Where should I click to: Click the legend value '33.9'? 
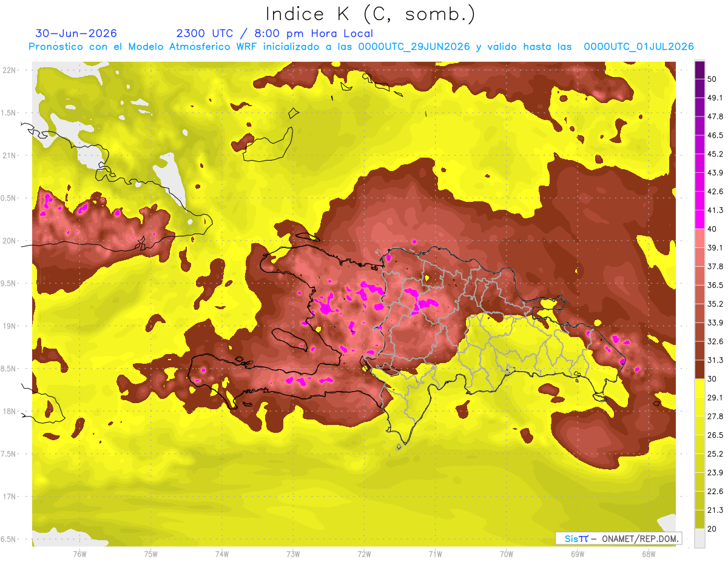point(716,323)
